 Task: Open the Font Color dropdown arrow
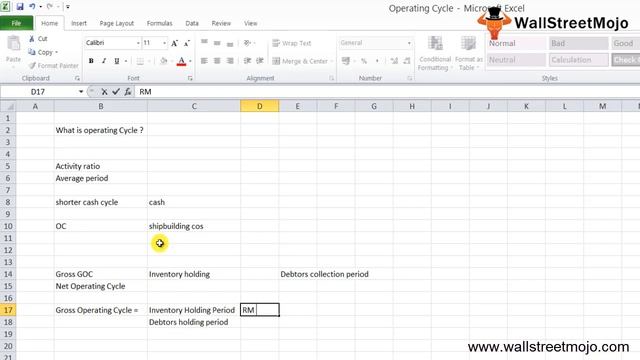(190, 61)
